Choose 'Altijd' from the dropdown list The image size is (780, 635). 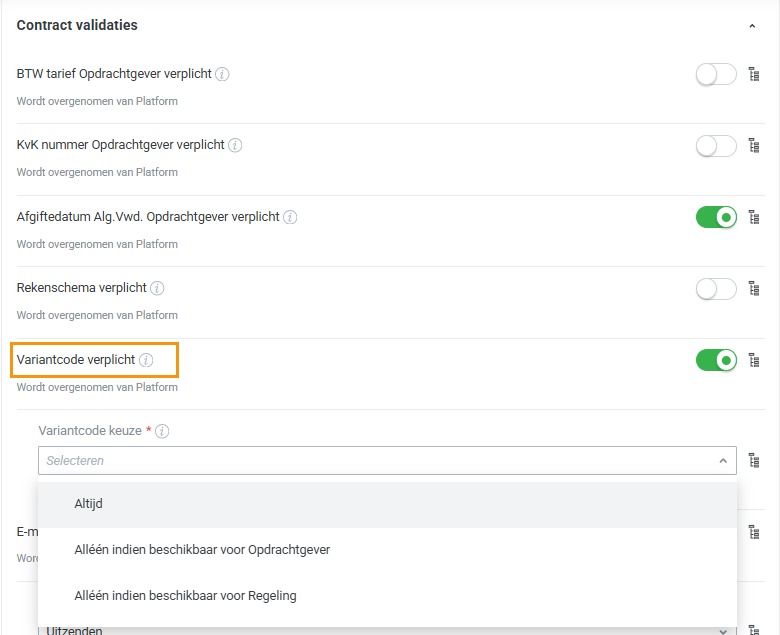click(88, 504)
